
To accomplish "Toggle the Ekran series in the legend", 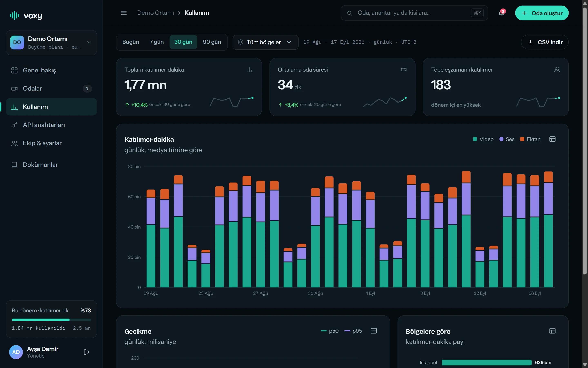I will coord(530,139).
